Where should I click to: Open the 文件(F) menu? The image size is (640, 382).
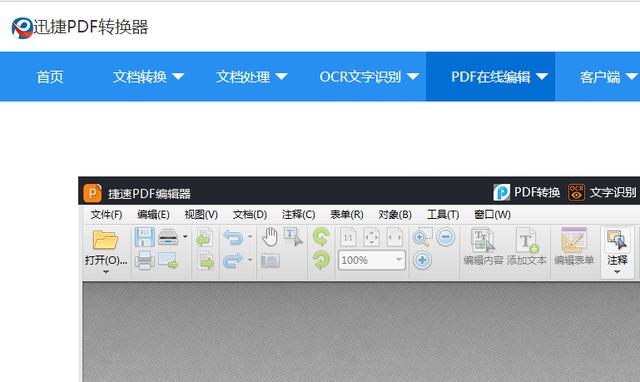(x=107, y=215)
